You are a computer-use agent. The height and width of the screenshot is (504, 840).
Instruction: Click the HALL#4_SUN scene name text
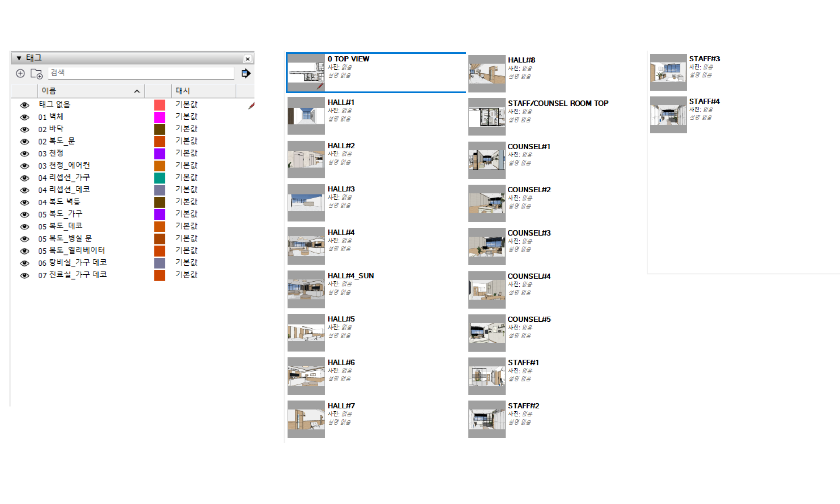coord(351,276)
